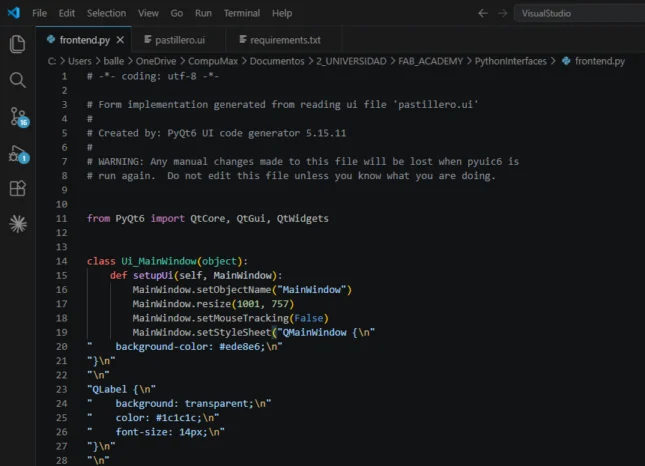This screenshot has width=645, height=466.
Task: Select breadcrumb segment Documentos
Action: [x=277, y=61]
